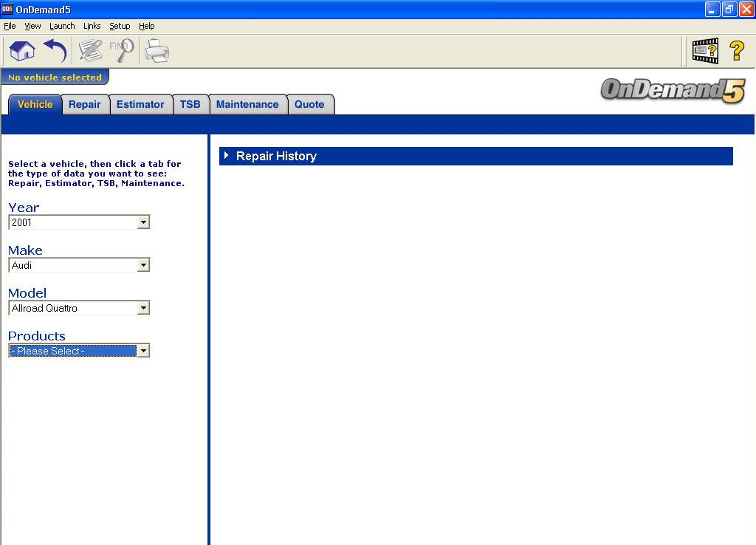Open the Make dropdown arrow
Image resolution: width=756 pixels, height=545 pixels.
point(143,265)
